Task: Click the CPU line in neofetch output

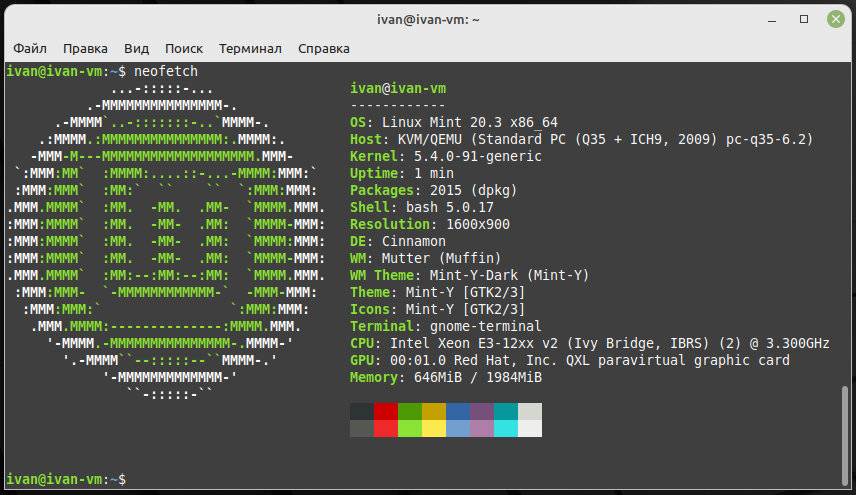Action: [x=590, y=343]
